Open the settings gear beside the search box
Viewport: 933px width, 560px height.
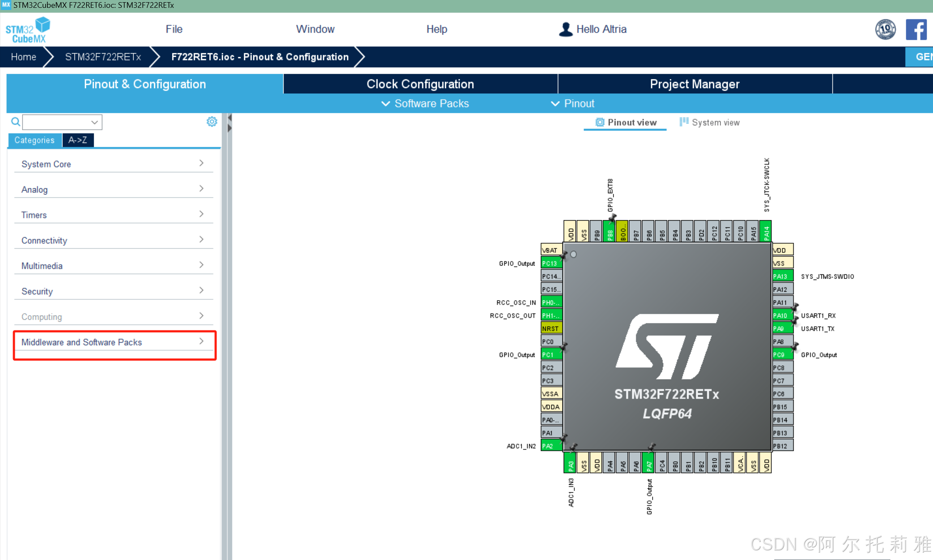pyautogui.click(x=212, y=121)
